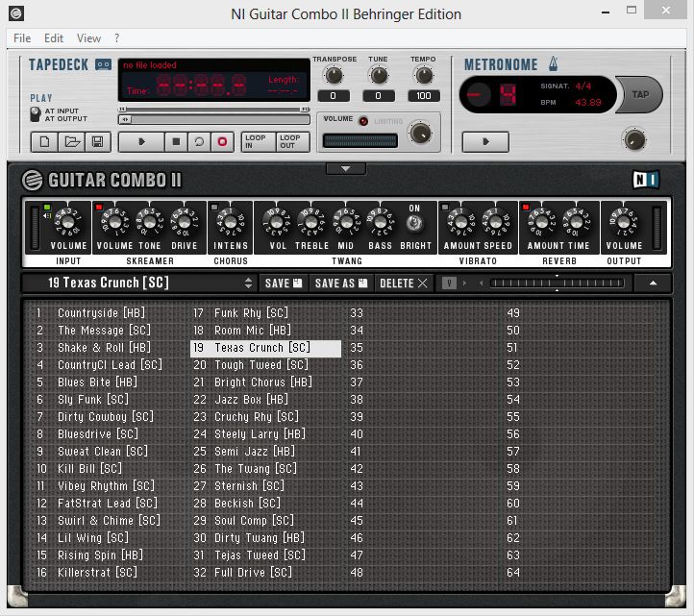Open the ? help menu
The height and width of the screenshot is (616, 694).
click(x=117, y=38)
